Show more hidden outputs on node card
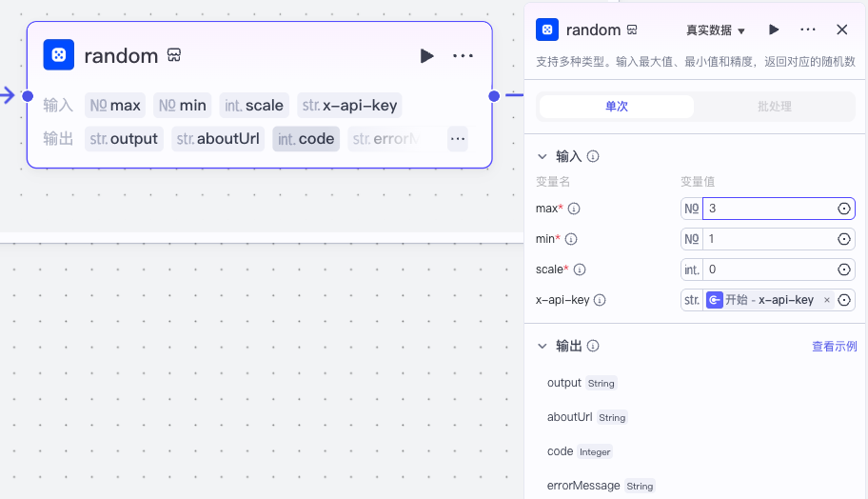868x499 pixels. 458,139
